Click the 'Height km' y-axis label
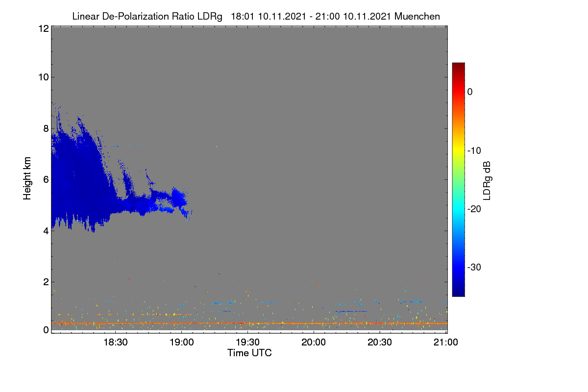This screenshot has height=392, width=588. pos(27,178)
